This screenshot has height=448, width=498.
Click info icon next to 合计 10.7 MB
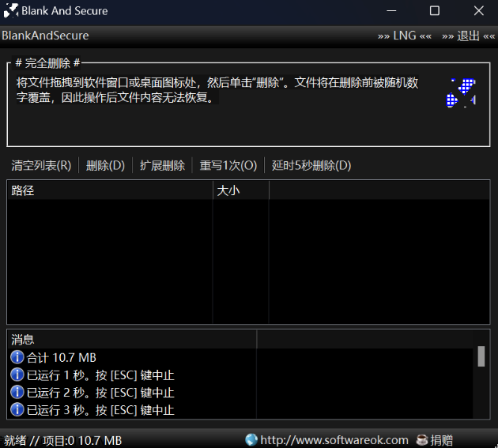point(17,357)
